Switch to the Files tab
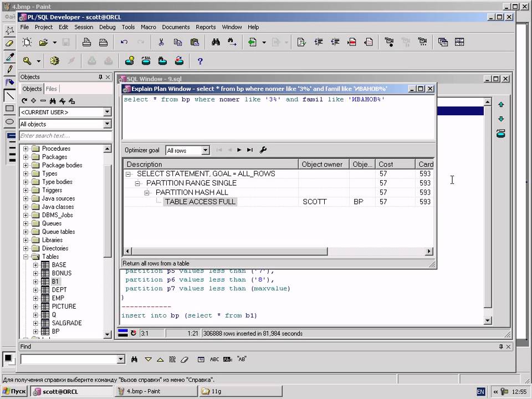Screen dimensions: 532x399 click(x=51, y=89)
